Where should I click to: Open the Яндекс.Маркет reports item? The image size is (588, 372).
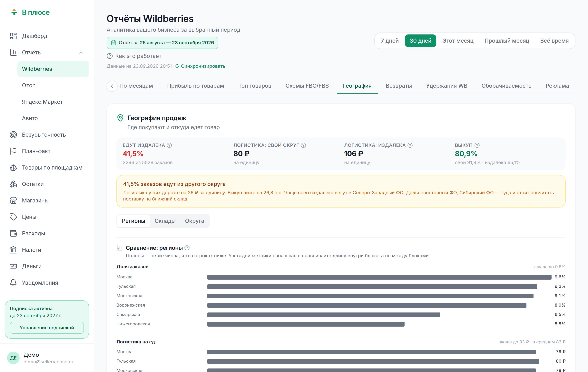click(53, 102)
